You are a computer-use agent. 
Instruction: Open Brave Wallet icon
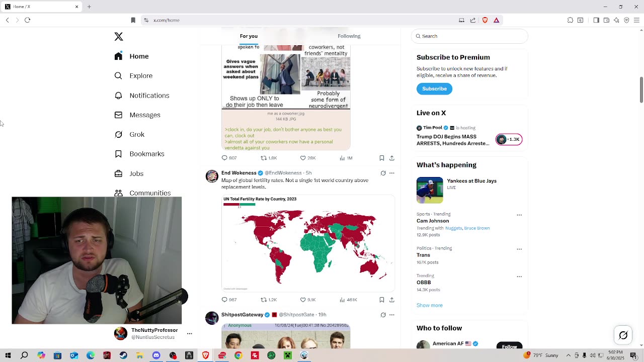coord(606,20)
